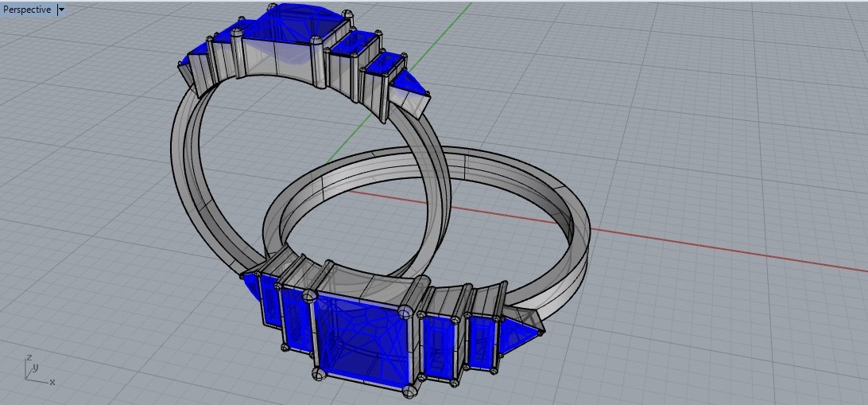Select the large blue center stone on the lower ring
This screenshot has height=405, width=868.
tap(363, 342)
